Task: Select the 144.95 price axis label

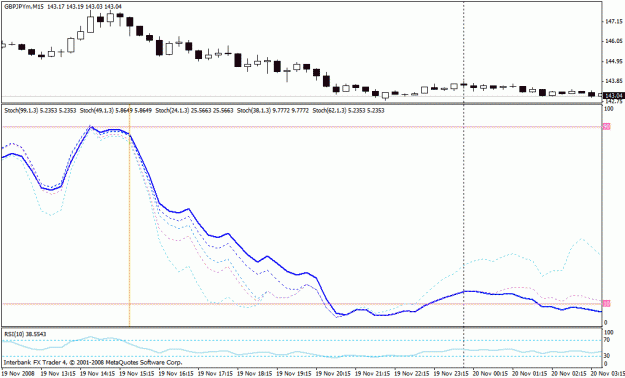Action: [x=613, y=61]
